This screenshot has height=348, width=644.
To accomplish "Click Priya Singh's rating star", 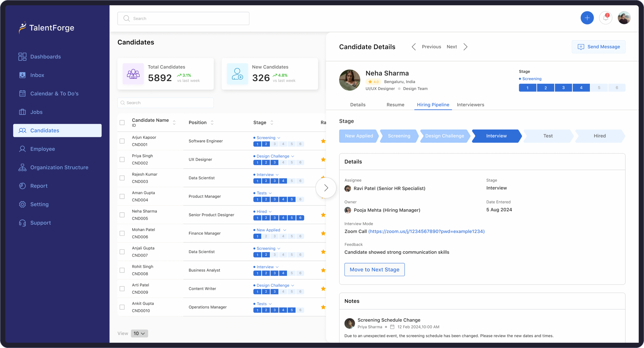I will click(323, 159).
